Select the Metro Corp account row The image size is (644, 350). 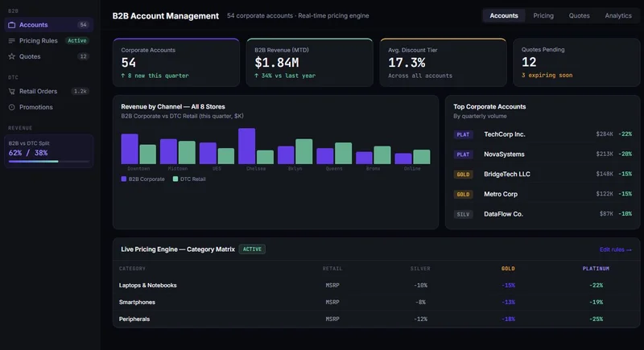[543, 194]
